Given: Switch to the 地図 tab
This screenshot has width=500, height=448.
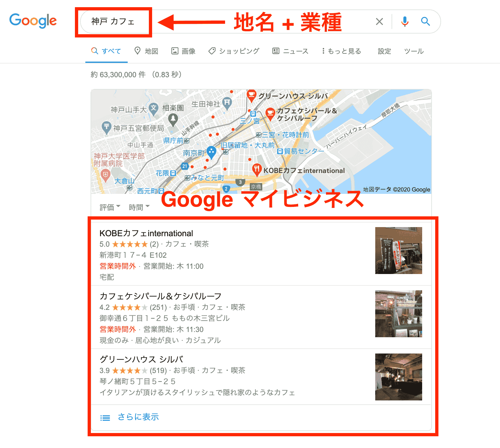Looking at the screenshot, I should coord(146,51).
